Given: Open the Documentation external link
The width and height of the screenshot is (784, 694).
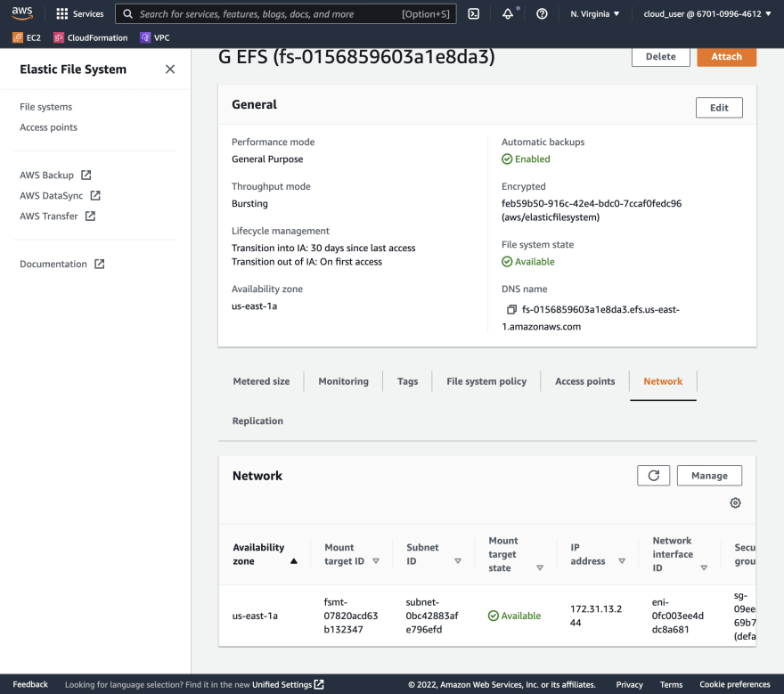Looking at the screenshot, I should [x=62, y=264].
